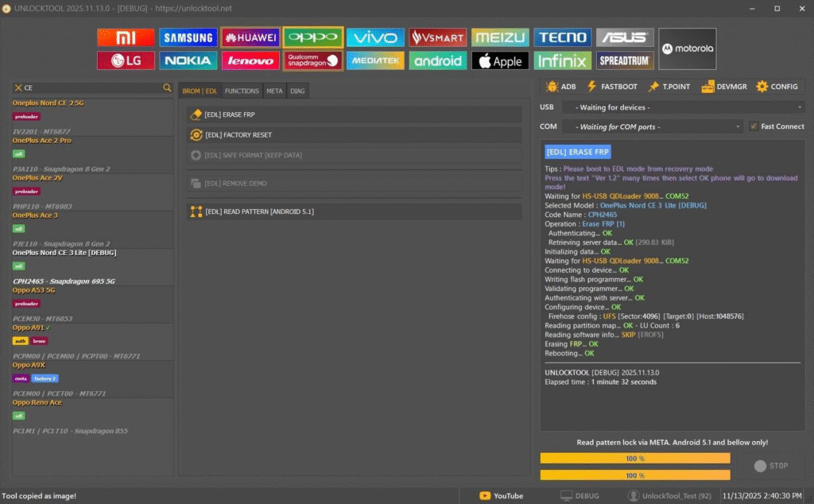Image resolution: width=814 pixels, height=504 pixels.
Task: Open the COM ports dropdown
Action: coord(652,126)
